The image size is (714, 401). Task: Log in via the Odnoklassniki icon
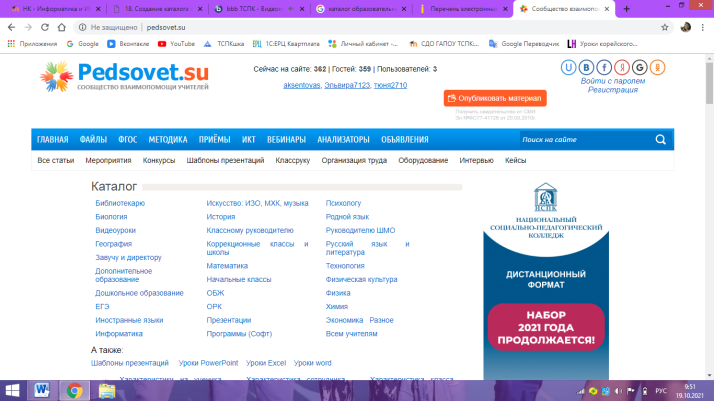(x=657, y=67)
